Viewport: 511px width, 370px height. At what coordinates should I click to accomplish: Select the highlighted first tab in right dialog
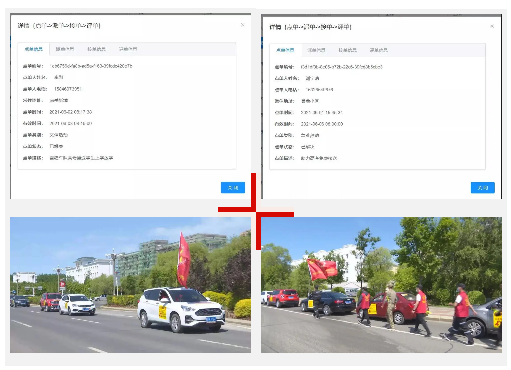(x=285, y=50)
